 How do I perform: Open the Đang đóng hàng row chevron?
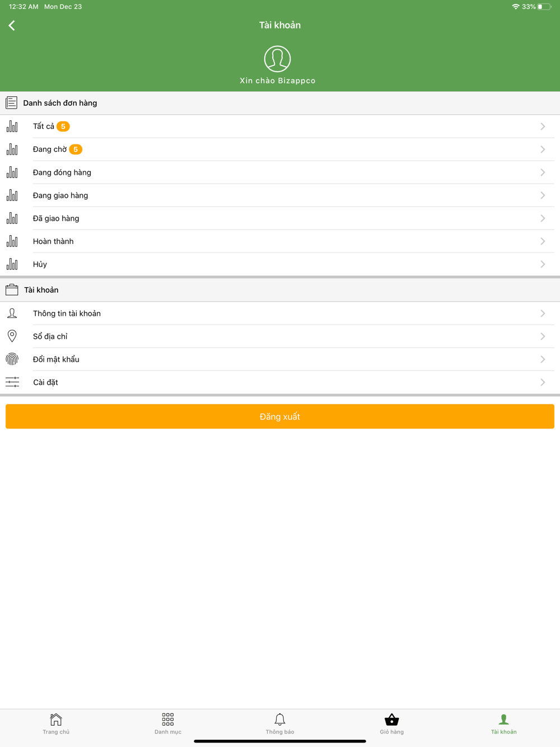[543, 172]
